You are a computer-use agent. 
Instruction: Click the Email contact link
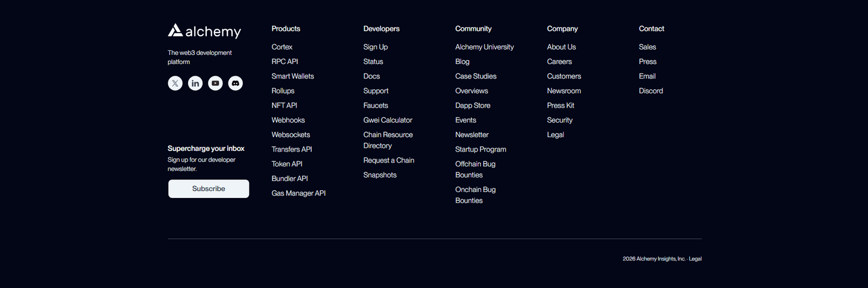click(x=647, y=76)
